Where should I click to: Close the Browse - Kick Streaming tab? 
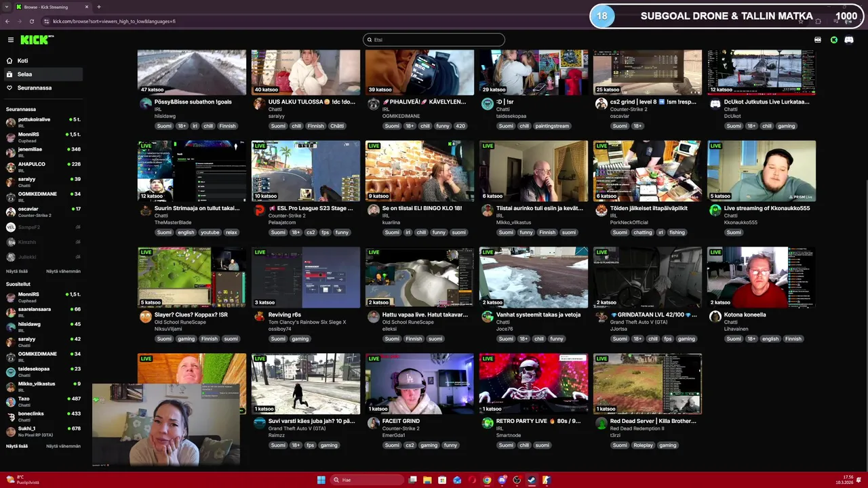click(87, 7)
